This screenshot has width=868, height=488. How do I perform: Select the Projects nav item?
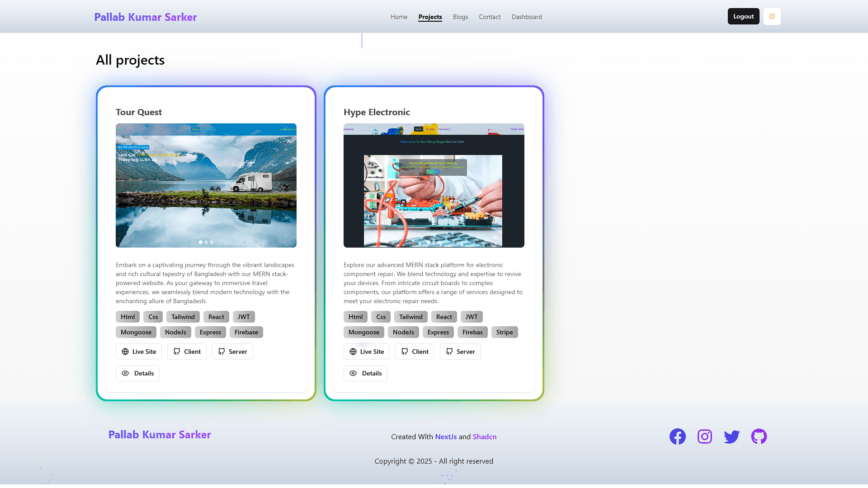pos(430,17)
